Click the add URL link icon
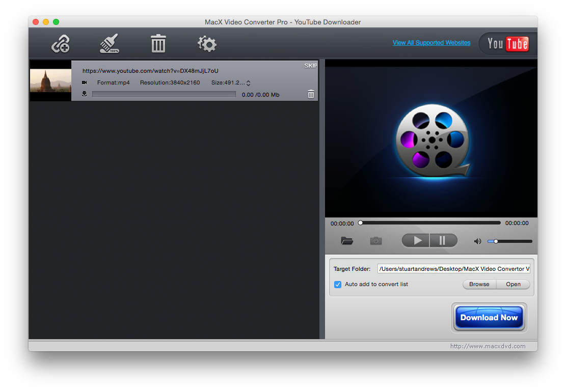 pos(60,44)
